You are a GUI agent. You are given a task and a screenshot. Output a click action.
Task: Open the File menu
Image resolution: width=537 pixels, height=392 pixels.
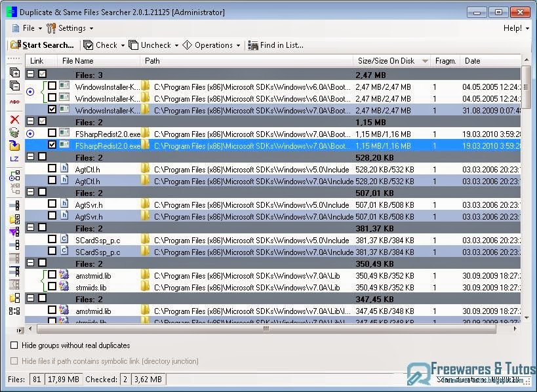coord(26,28)
